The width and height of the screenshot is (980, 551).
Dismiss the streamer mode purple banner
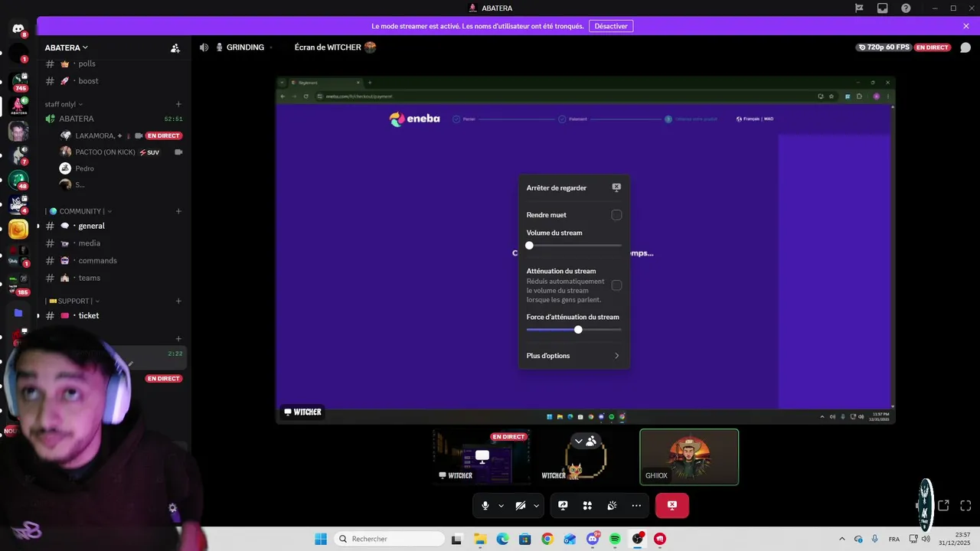(966, 26)
